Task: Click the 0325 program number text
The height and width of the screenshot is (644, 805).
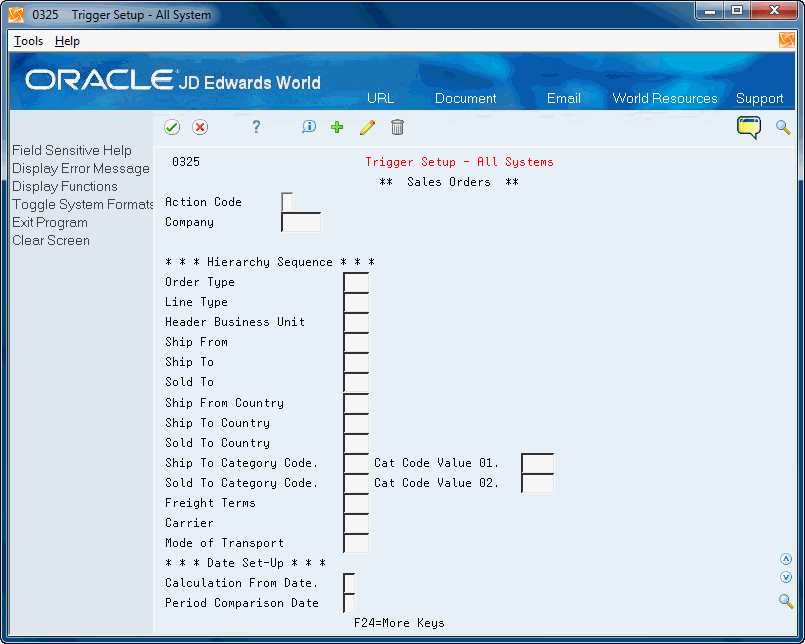Action: coord(186,162)
